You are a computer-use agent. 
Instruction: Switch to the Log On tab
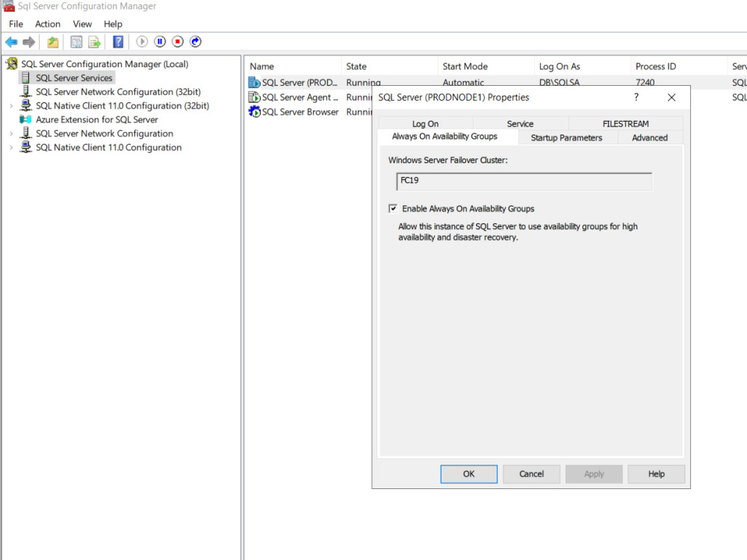426,123
